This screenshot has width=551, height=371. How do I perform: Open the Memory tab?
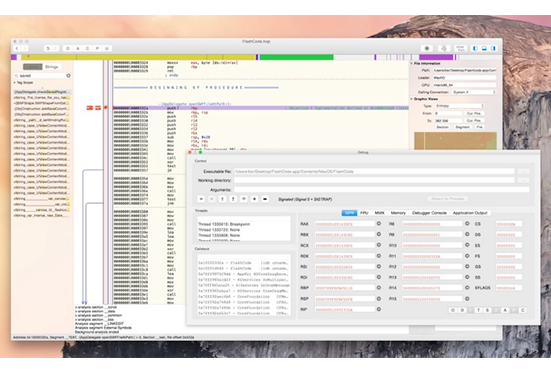click(x=398, y=213)
